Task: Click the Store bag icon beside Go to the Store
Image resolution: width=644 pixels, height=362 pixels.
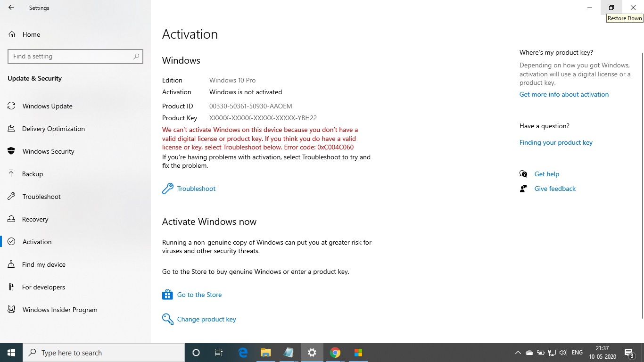Action: click(x=167, y=294)
